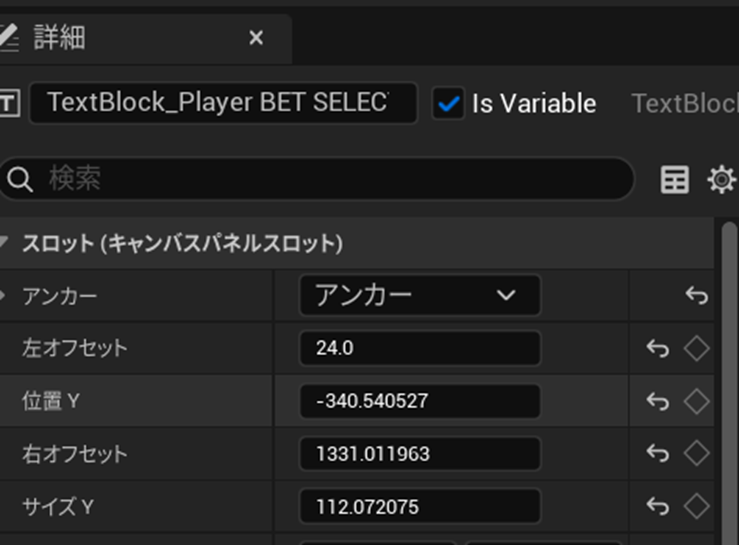Reset 位置 Y to its default value

pyautogui.click(x=657, y=401)
